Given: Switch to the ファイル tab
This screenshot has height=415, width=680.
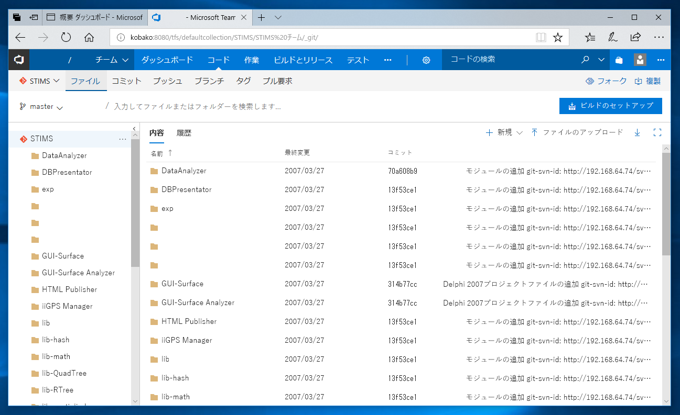Looking at the screenshot, I should (85, 81).
